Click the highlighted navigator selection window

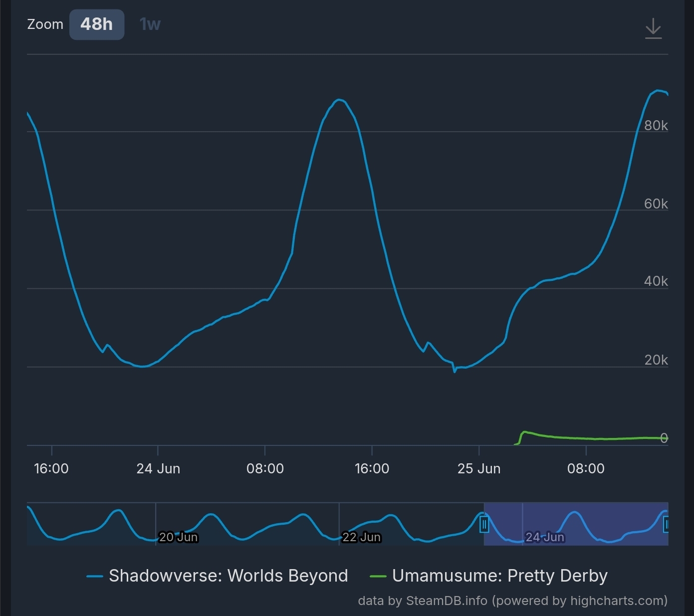tap(576, 524)
